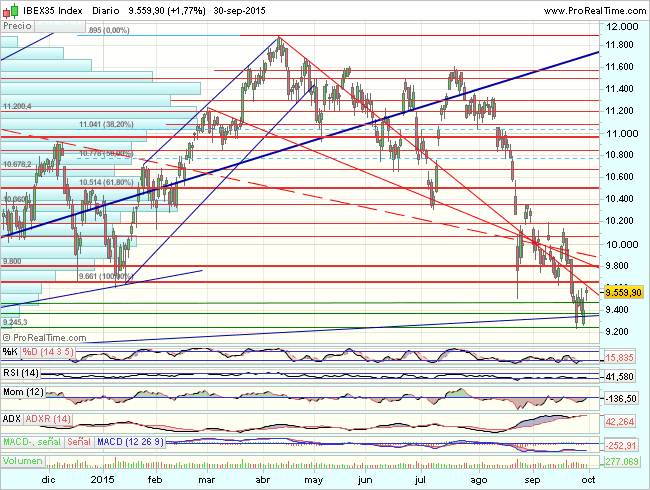Click the 9.661 (100,00%) Fibonacci label
This screenshot has height=490, width=650.
click(x=106, y=277)
